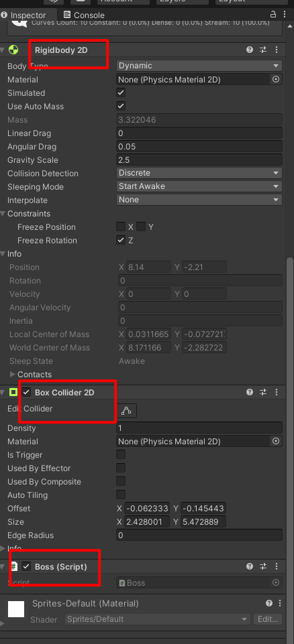The height and width of the screenshot is (644, 294).
Task: Toggle the Simulated checkbox
Action: click(121, 93)
